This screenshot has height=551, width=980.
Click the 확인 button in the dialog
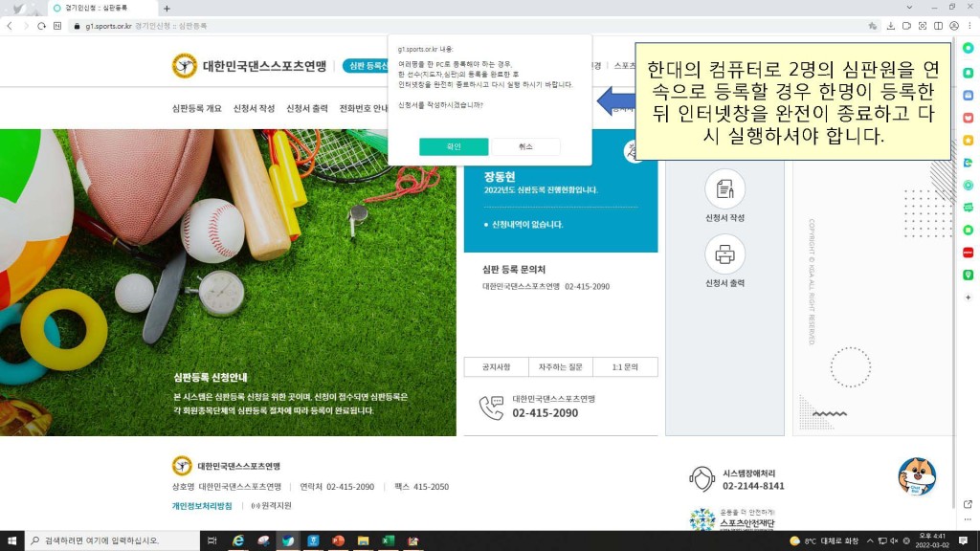(454, 146)
